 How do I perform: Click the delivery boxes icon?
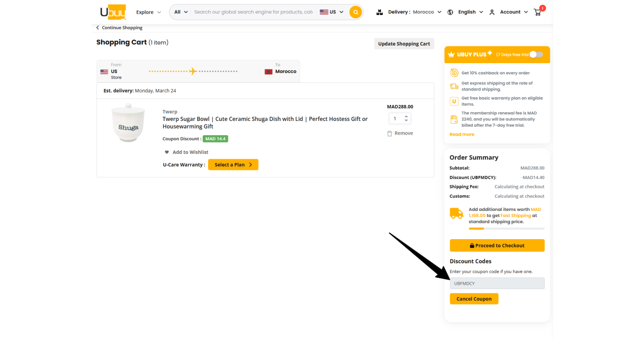(379, 12)
